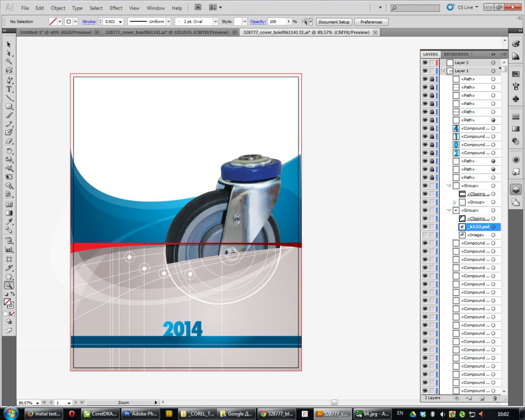Click the Delete Layer trash icon
Screen dimensions: 525x420
tap(495, 398)
